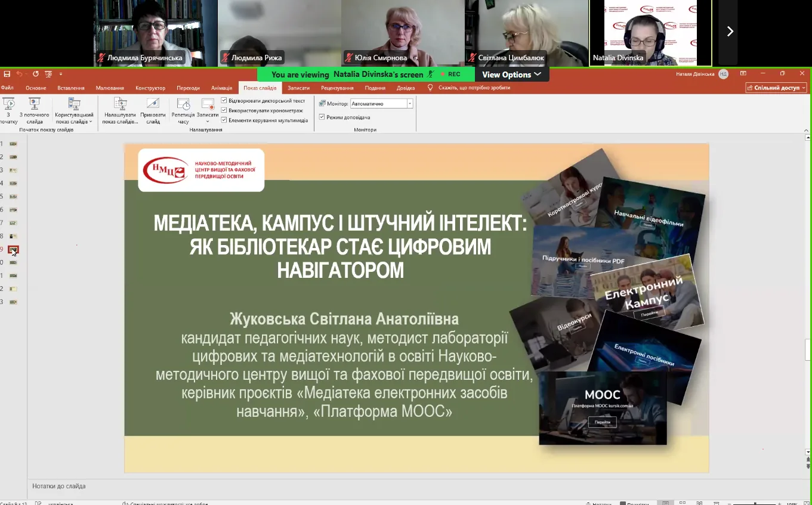The image size is (812, 505).
Task: Switch to the Анімація ribbon tab
Action: [221, 88]
